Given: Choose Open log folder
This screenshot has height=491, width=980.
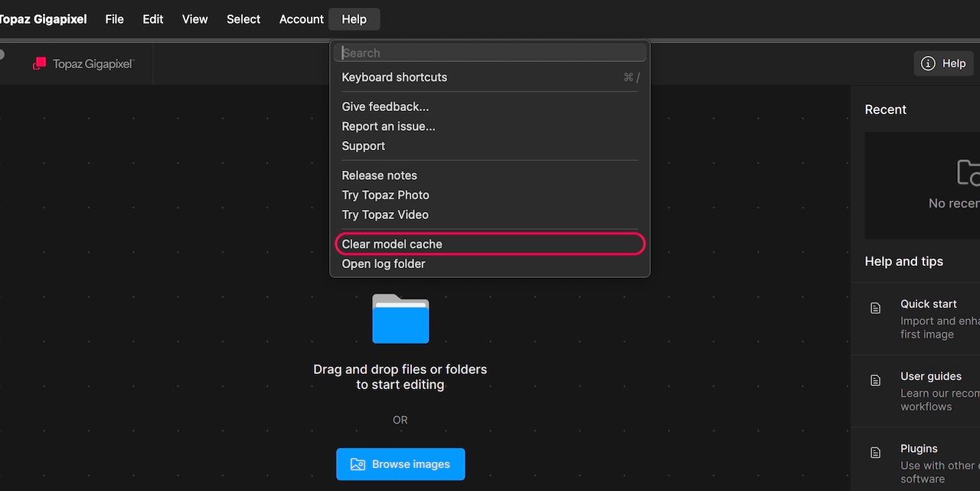Looking at the screenshot, I should point(490,264).
